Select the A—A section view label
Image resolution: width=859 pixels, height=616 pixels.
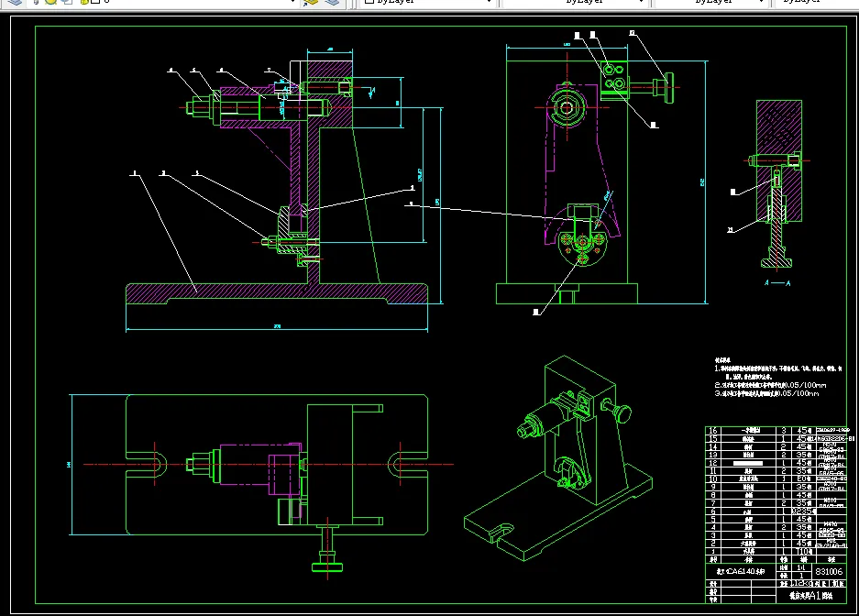776,283
